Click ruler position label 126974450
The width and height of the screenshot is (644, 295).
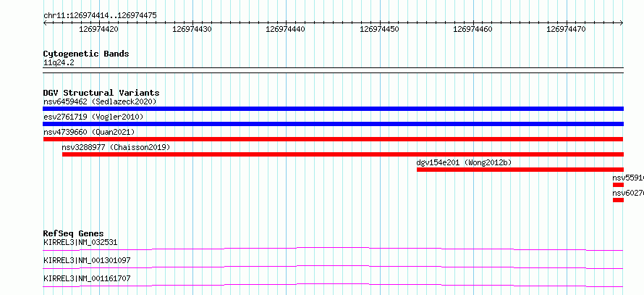pos(379,29)
